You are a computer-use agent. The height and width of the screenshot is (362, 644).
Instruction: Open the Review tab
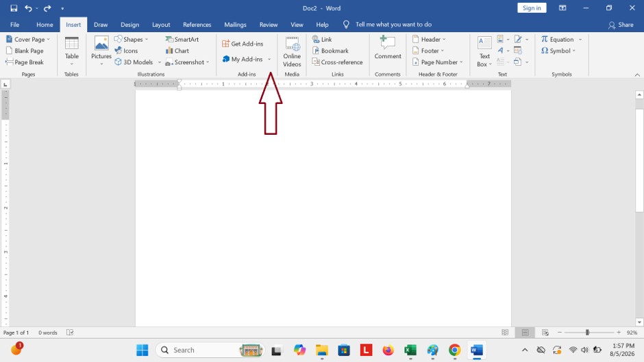(x=268, y=25)
